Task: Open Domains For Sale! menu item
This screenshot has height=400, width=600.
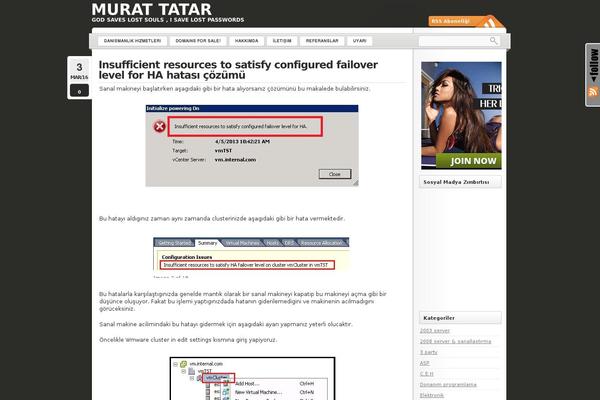Action: tap(198, 41)
